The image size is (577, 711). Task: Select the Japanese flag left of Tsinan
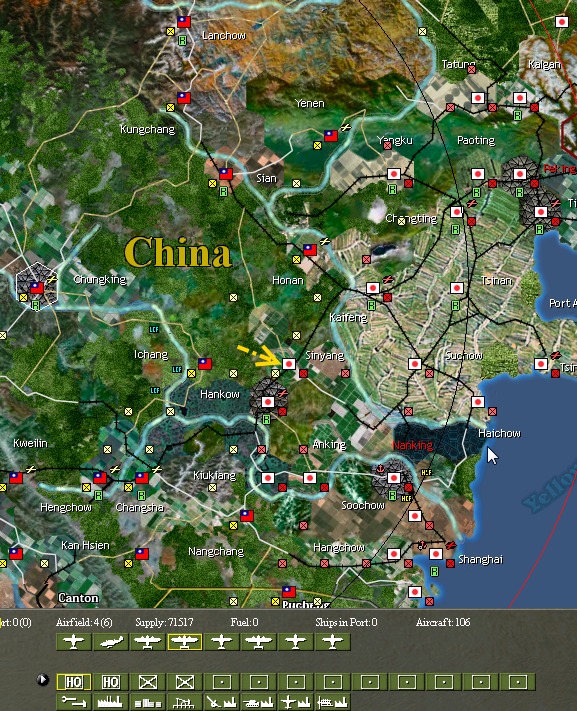point(457,288)
